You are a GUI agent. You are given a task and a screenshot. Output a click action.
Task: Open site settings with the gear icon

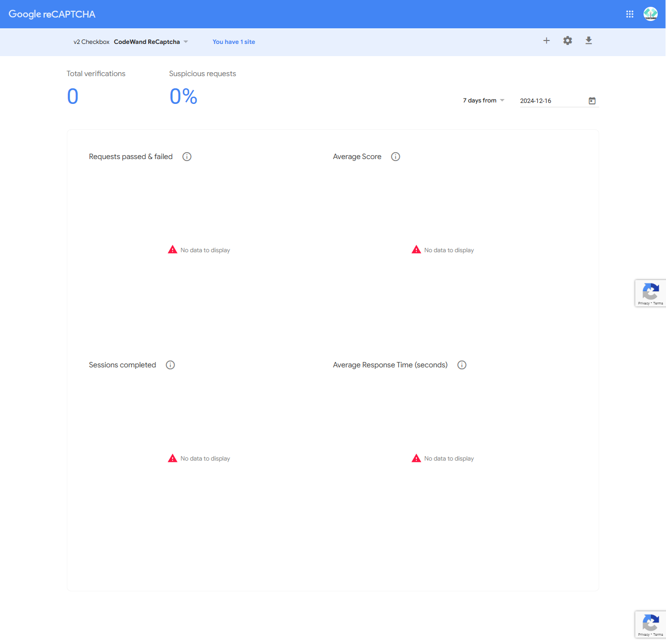point(568,40)
